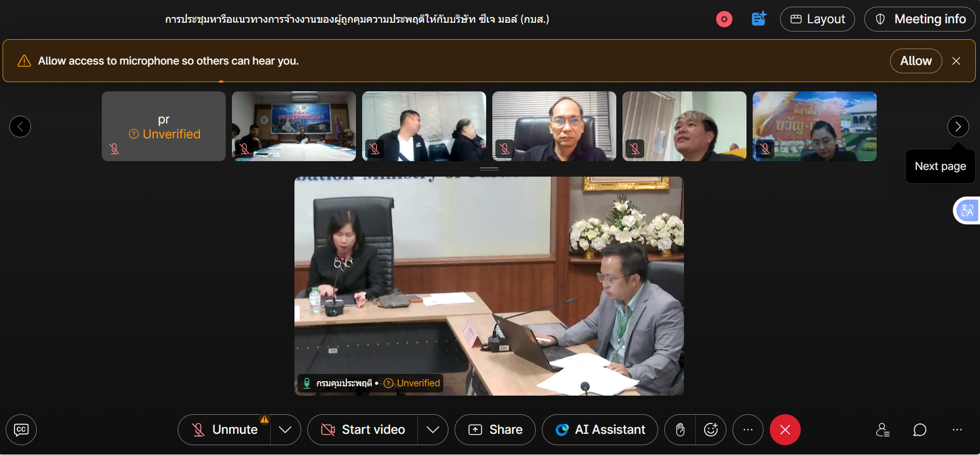980x455 pixels.
Task: Open the chat bubble icon
Action: [x=920, y=430]
